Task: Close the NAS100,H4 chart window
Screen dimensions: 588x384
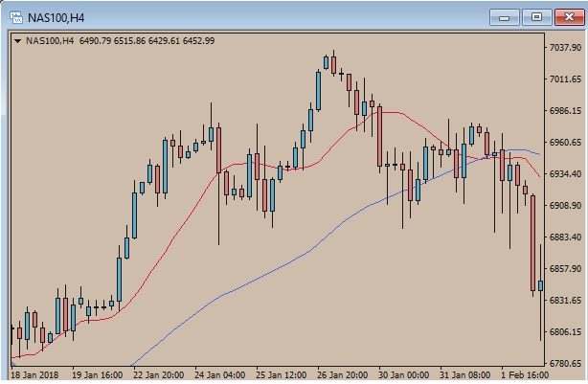Action: [x=569, y=17]
